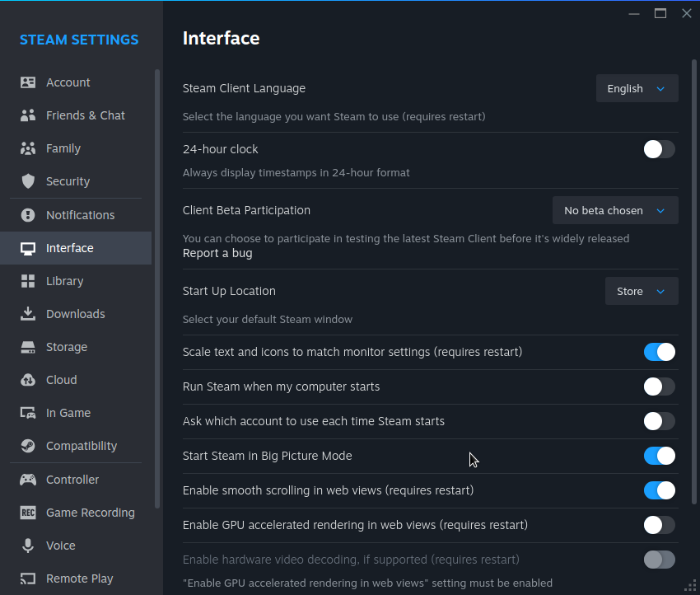The width and height of the screenshot is (700, 595).
Task: Open the No beta chosen dropdown
Action: (615, 210)
